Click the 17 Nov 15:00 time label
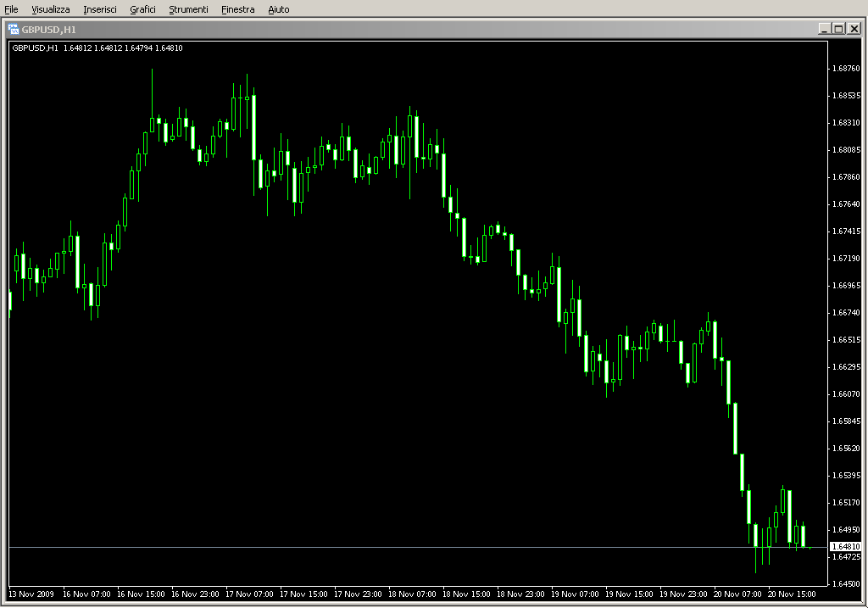Image resolution: width=868 pixels, height=608 pixels. [x=303, y=594]
